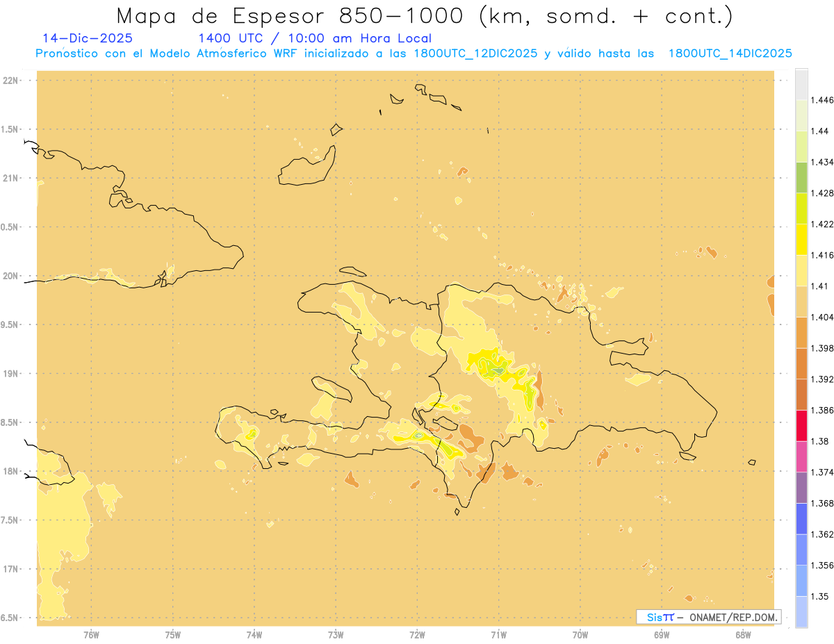Click the longitude label 75W

pyautogui.click(x=173, y=635)
